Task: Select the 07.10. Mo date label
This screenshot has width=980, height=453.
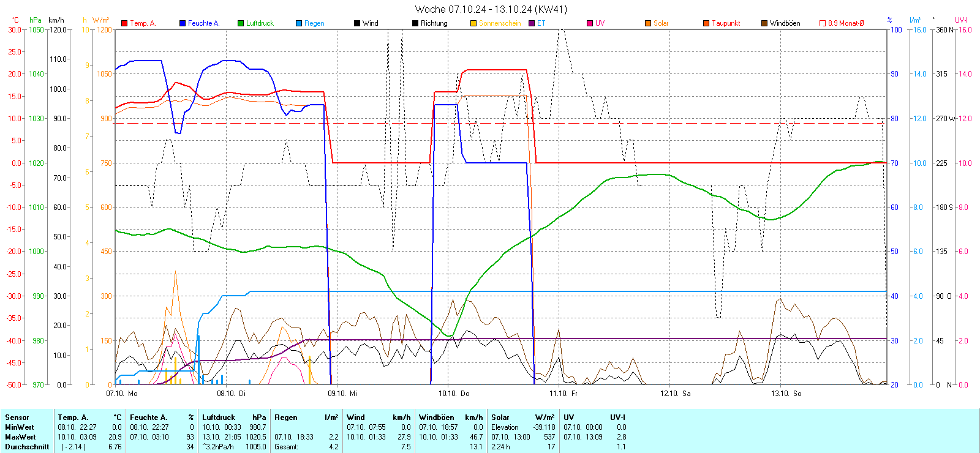Action: tap(122, 394)
